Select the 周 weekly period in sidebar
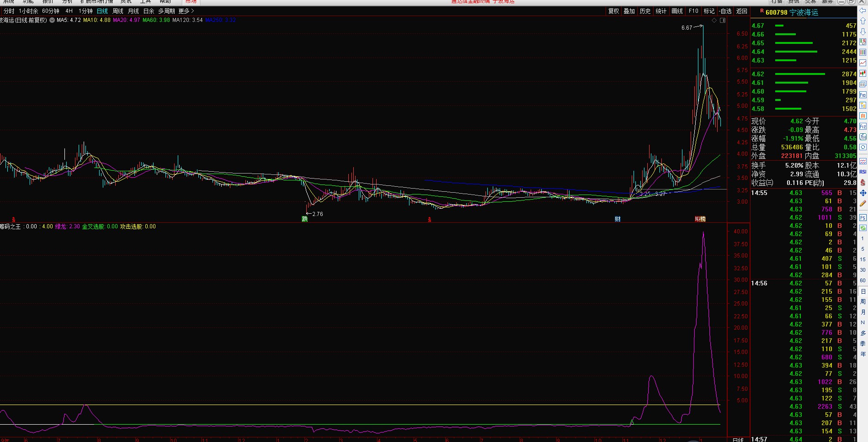Screen dimensions: 868x442 pyautogui.click(x=863, y=301)
